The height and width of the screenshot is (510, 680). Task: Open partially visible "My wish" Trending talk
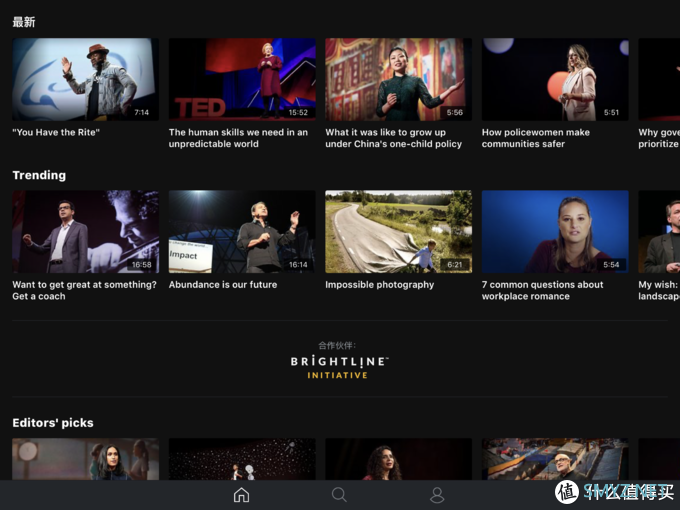point(659,232)
